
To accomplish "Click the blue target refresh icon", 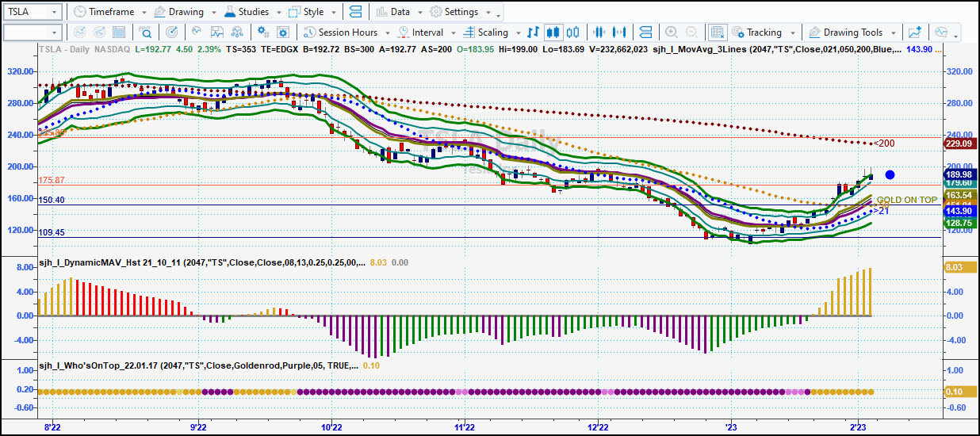I will point(172,33).
